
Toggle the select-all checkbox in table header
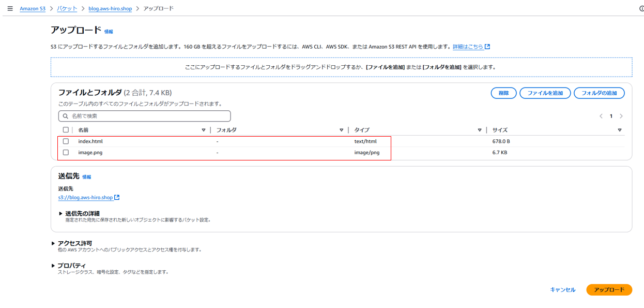coord(66,130)
